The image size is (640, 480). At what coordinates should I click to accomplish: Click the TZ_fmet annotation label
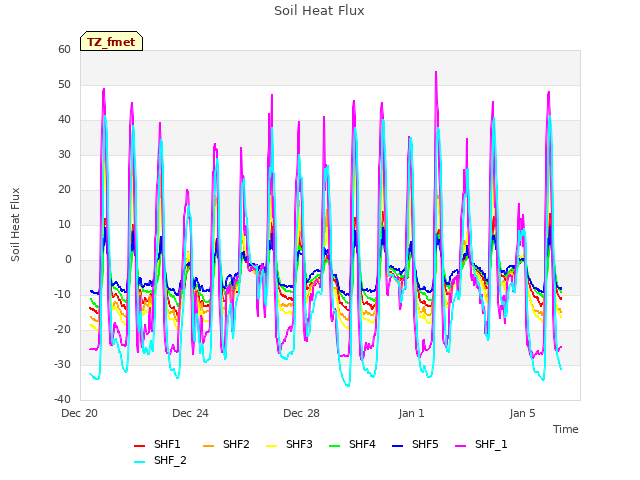(111, 42)
